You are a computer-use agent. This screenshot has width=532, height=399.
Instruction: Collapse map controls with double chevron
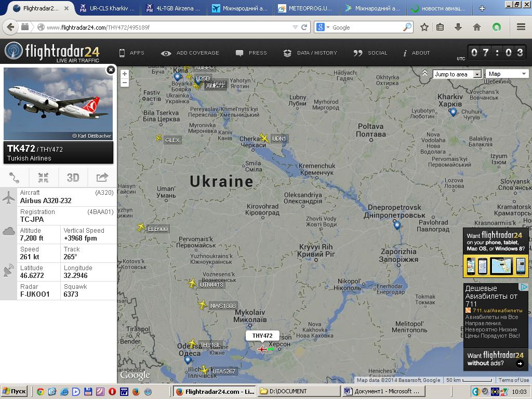pos(424,74)
